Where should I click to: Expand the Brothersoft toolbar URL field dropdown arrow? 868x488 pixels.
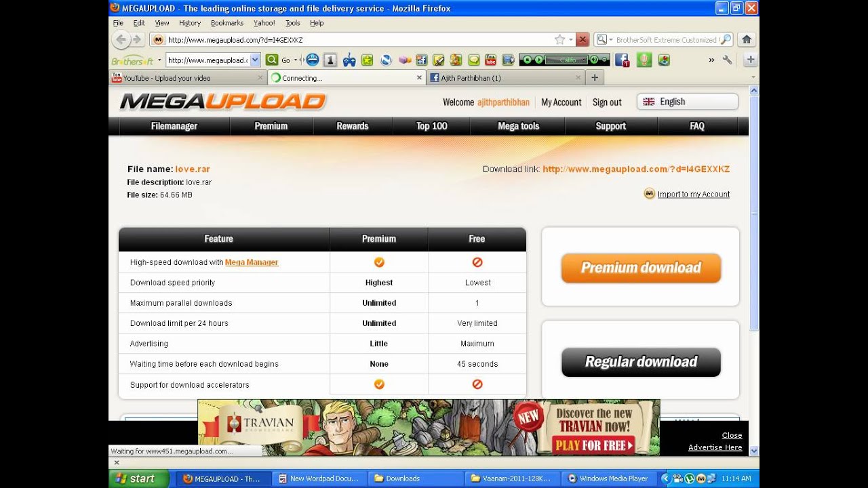click(255, 60)
